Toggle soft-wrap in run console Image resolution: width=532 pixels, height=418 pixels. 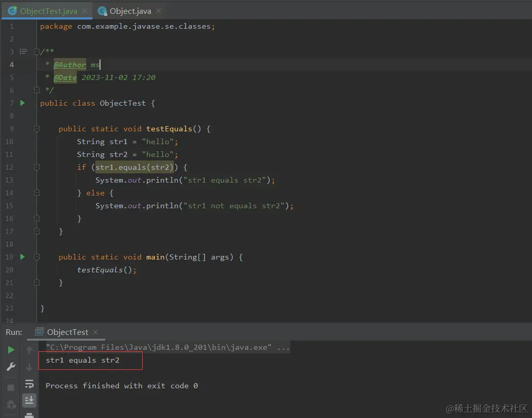[29, 384]
